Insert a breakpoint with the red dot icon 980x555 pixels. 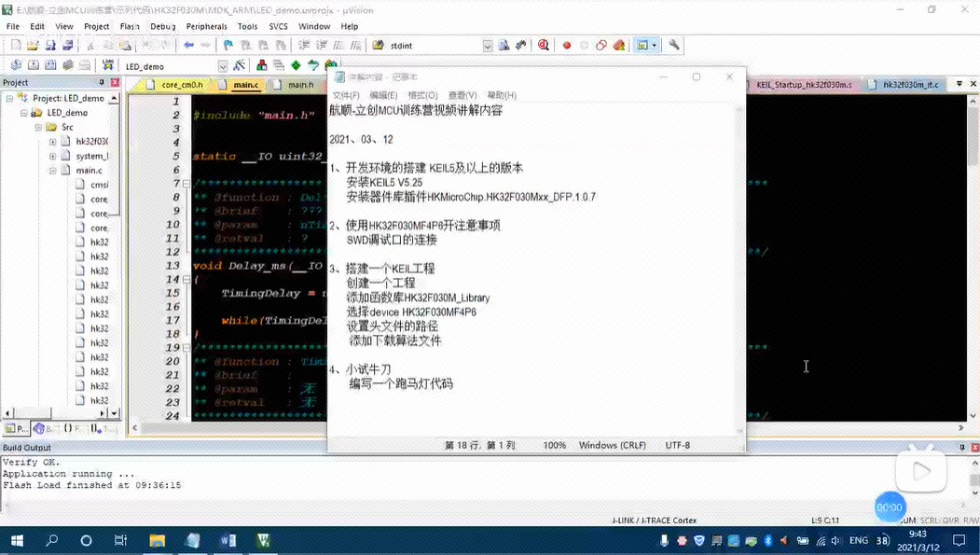pos(567,45)
